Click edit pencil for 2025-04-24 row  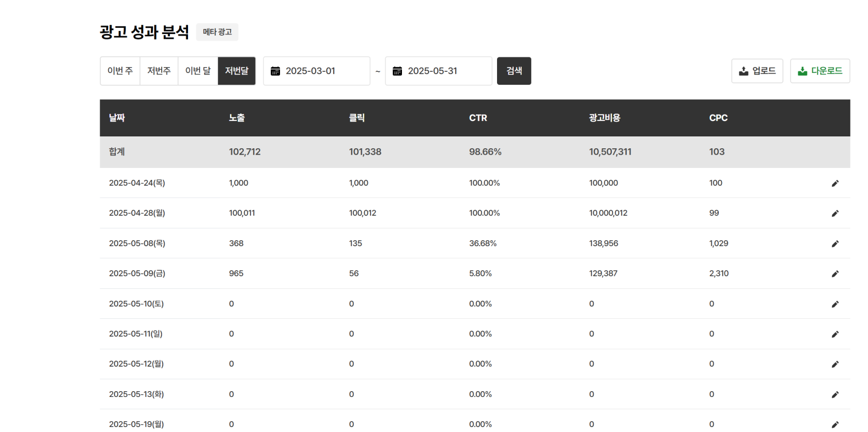(835, 183)
